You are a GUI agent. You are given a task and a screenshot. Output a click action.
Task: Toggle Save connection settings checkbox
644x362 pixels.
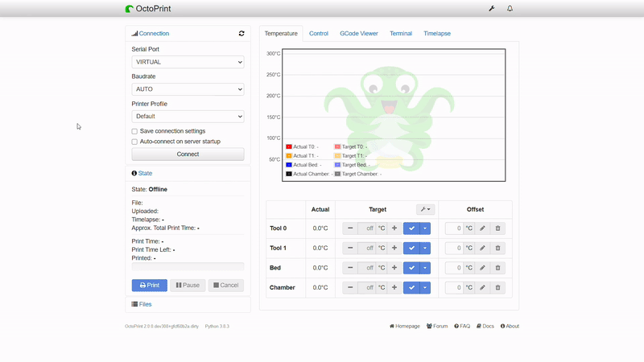(134, 131)
